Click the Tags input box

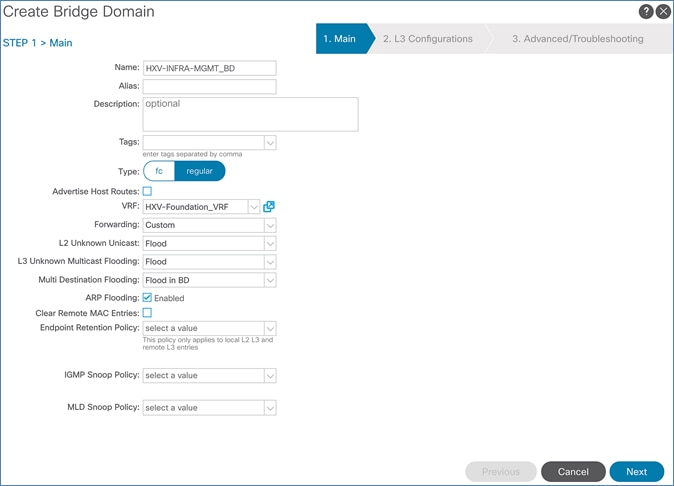coord(204,143)
